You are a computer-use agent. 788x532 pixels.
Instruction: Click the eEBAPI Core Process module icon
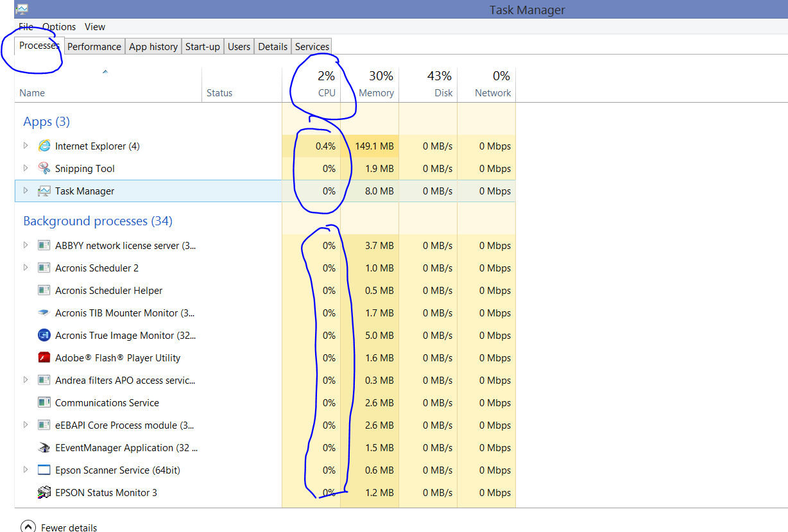pyautogui.click(x=44, y=425)
